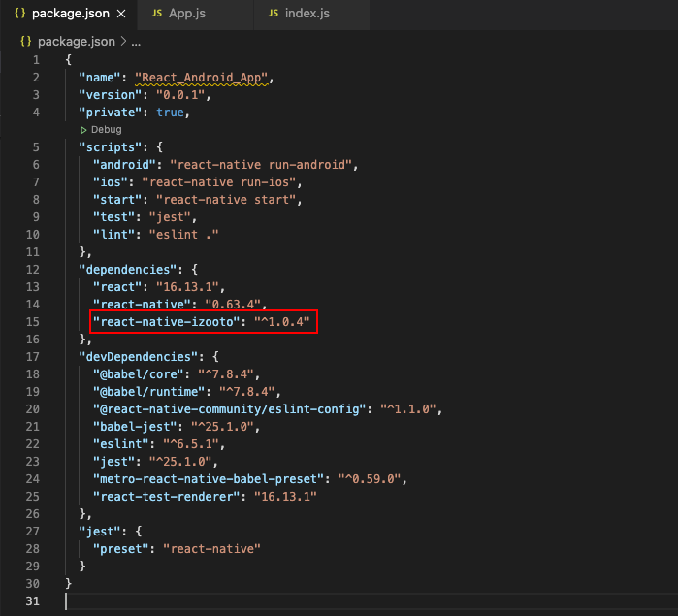Click line number 1 in the gutter
Viewport: 678px width, 616px height.
point(36,60)
